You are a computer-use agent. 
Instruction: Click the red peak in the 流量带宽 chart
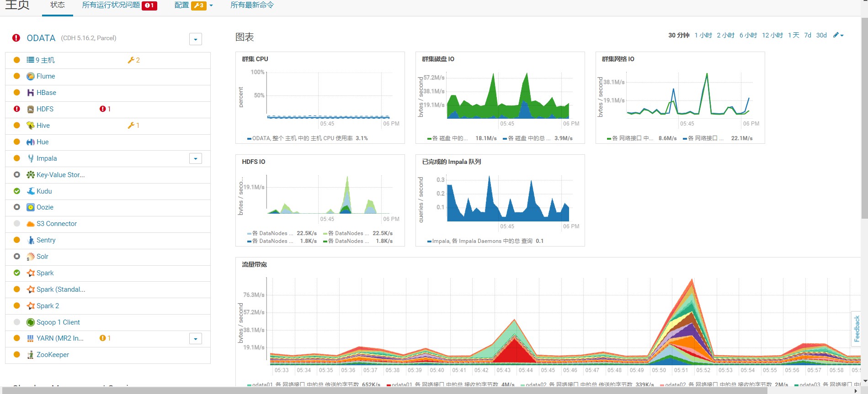515,351
